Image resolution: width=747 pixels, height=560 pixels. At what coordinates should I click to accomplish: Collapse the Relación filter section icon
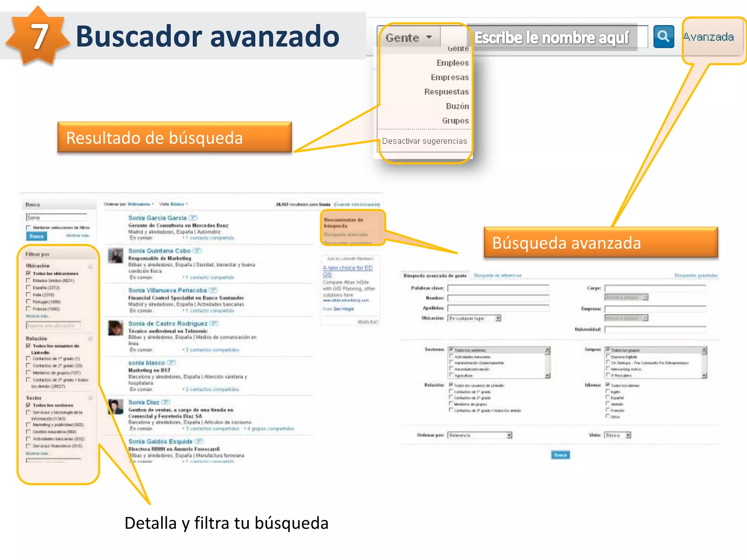(x=90, y=339)
